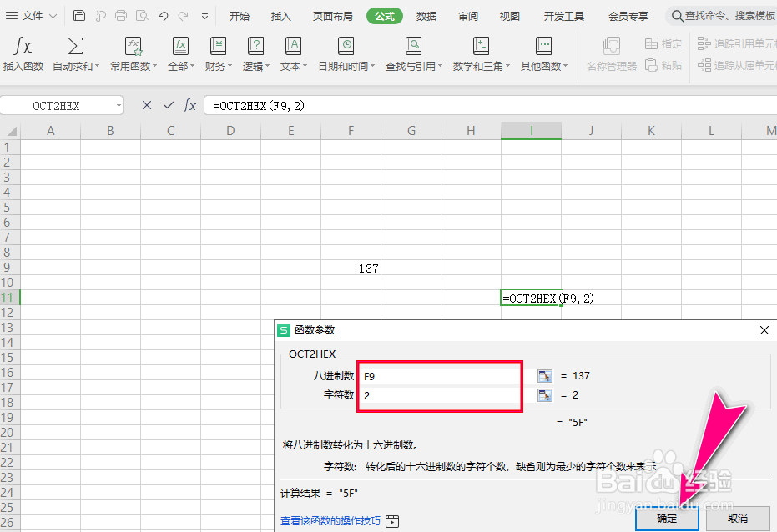777x532 pixels.
Task: Click the confirm checkmark in formula bar
Action: [x=169, y=105]
